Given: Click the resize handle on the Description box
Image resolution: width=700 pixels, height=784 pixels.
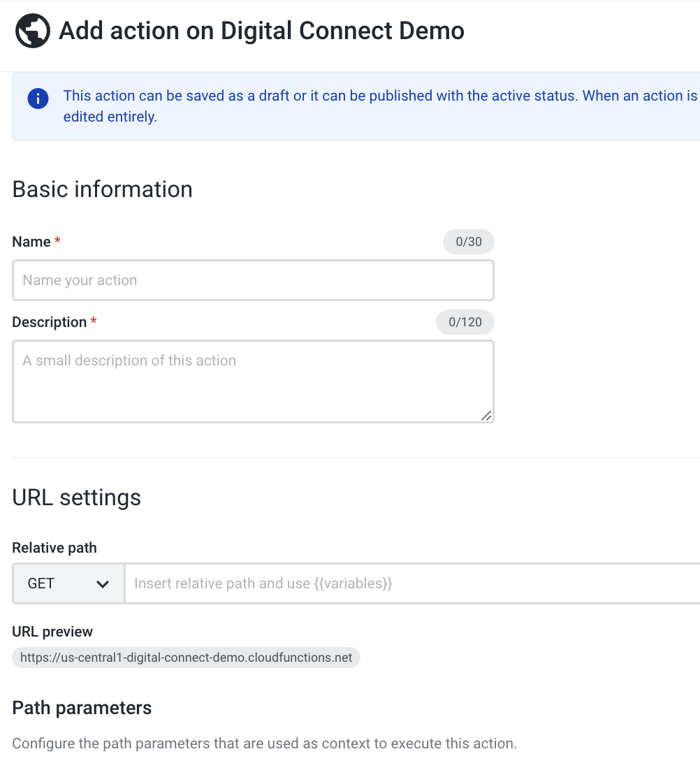Looking at the screenshot, I should 486,416.
